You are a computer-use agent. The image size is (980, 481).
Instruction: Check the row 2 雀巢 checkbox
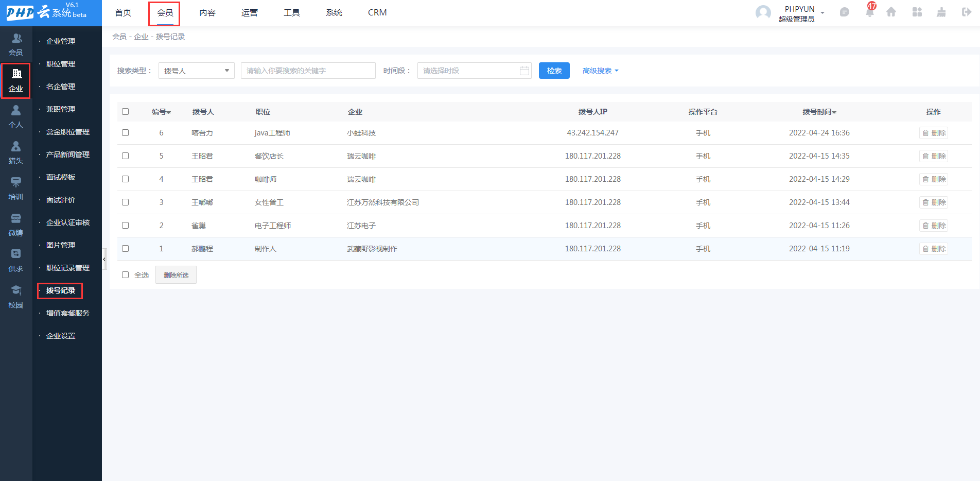click(125, 226)
